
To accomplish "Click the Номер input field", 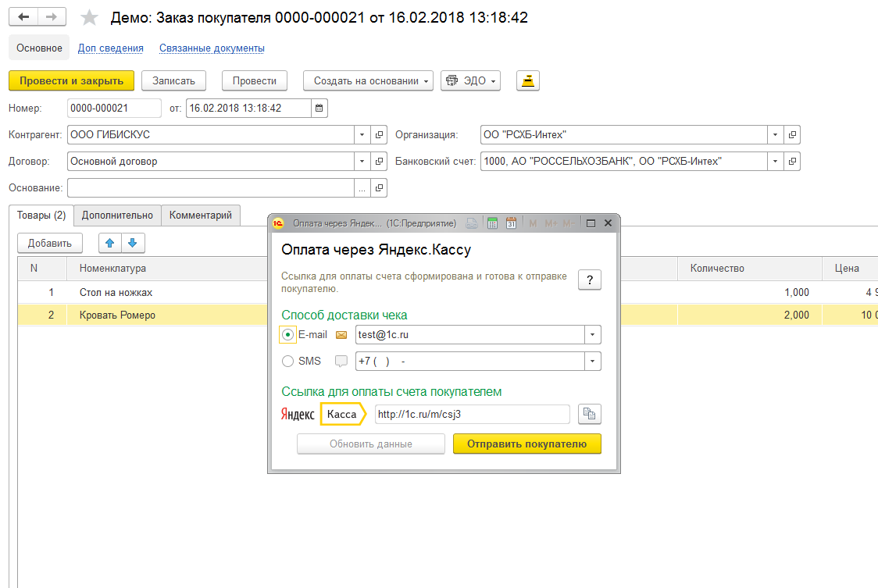I will [114, 108].
